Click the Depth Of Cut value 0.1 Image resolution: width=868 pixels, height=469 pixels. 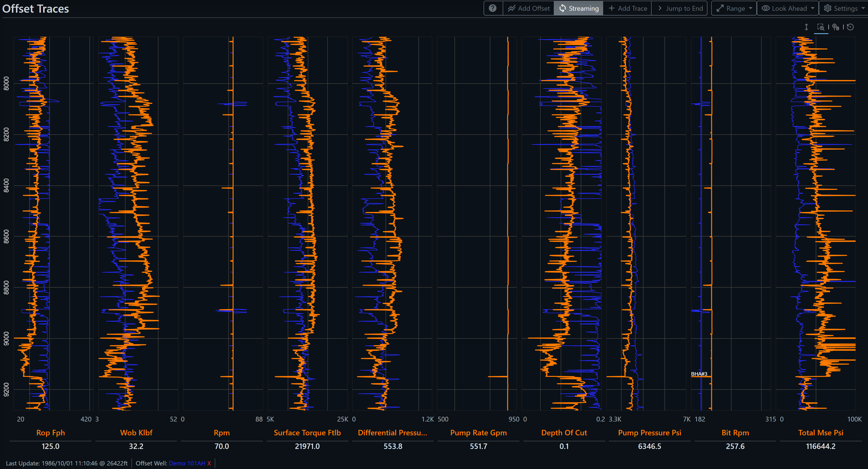point(564,446)
